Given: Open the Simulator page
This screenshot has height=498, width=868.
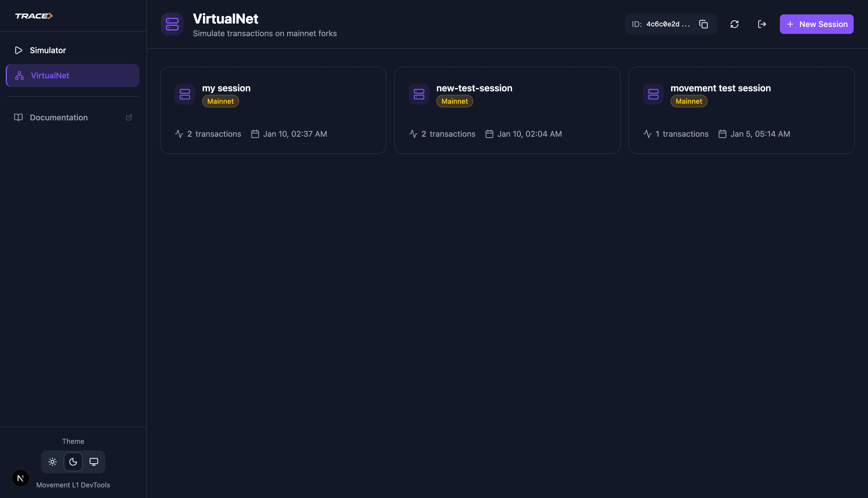Looking at the screenshot, I should tap(48, 50).
